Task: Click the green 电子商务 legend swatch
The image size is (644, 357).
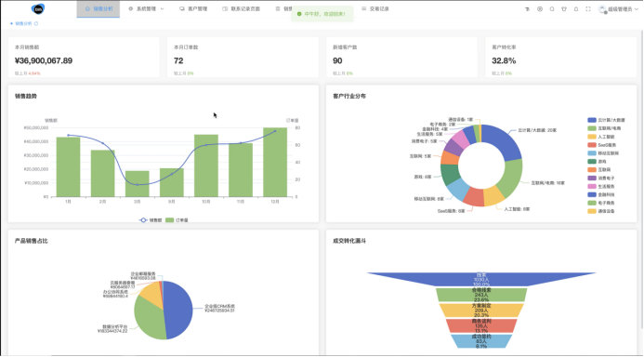Action: [592, 203]
